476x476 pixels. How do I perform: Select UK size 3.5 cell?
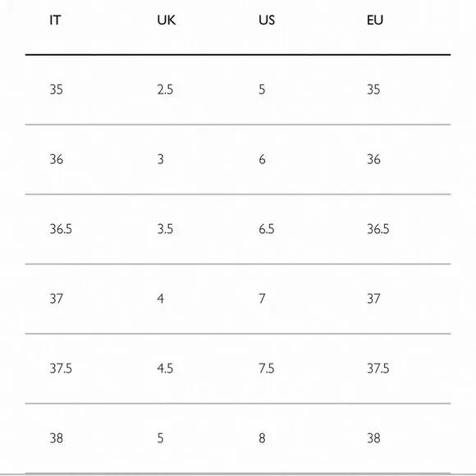pos(165,229)
